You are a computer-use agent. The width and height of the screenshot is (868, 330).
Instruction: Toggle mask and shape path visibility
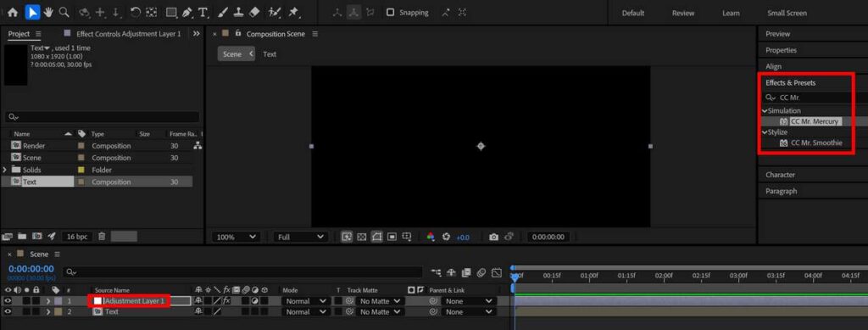377,237
